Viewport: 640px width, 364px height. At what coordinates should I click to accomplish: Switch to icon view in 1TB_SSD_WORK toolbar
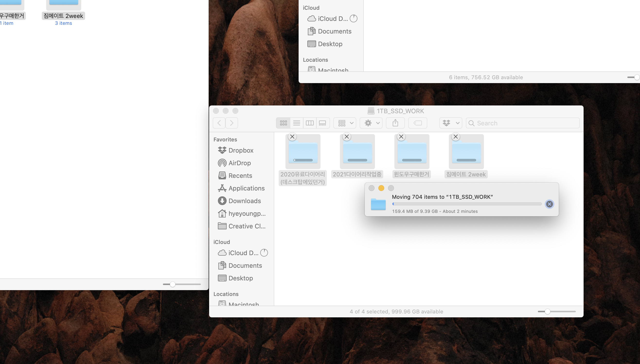click(x=283, y=123)
